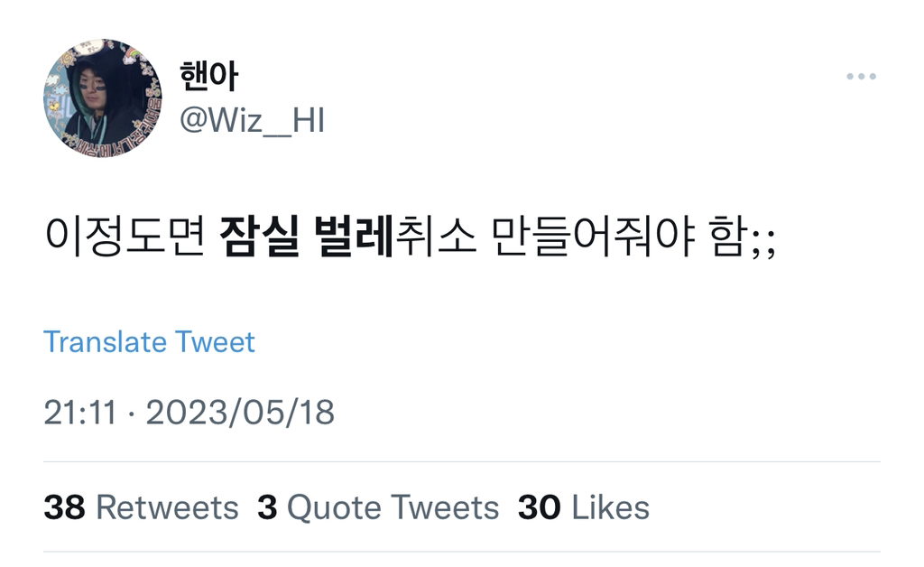Click the 만들어줘야 phrase in the tweet
The height and width of the screenshot is (567, 924).
(594, 237)
